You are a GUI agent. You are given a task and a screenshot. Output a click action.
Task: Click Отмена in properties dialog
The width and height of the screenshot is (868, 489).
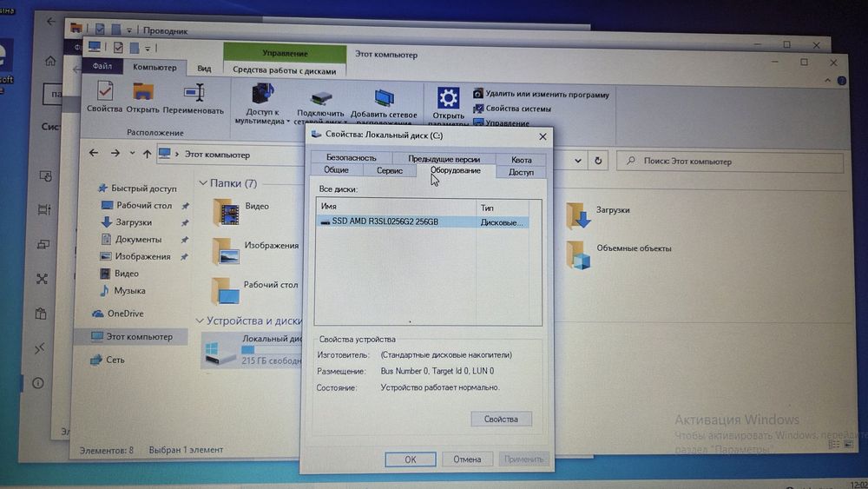click(467, 459)
